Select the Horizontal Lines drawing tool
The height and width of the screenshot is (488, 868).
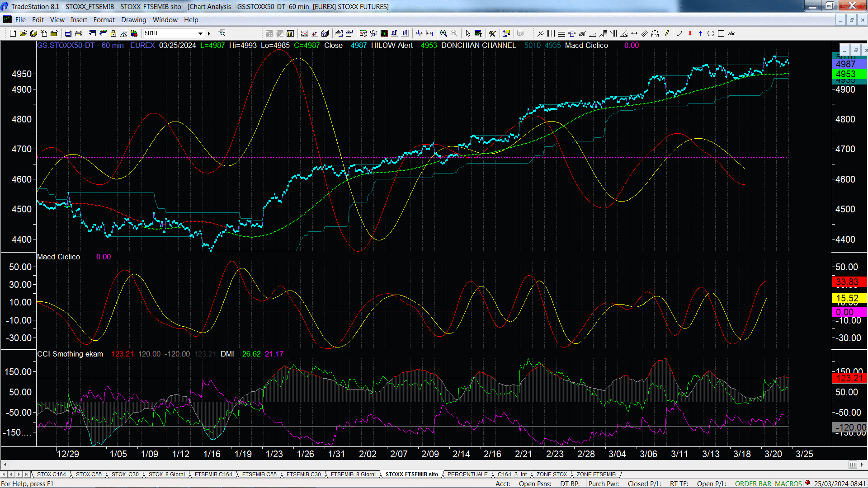tap(561, 33)
